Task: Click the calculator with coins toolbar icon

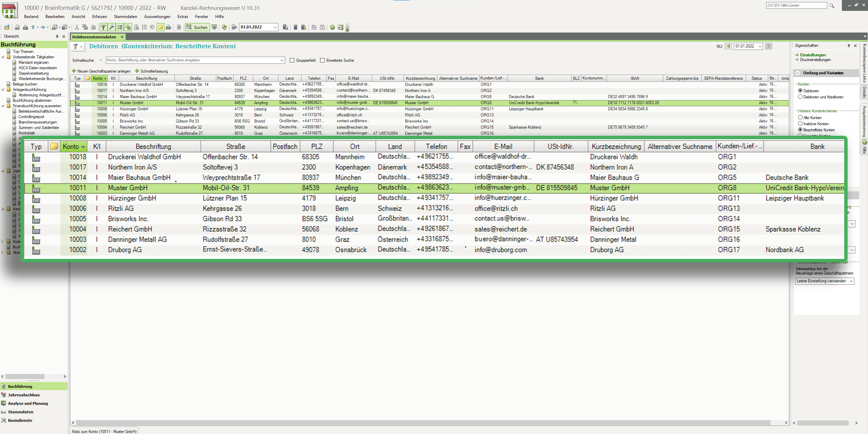Action: (x=304, y=27)
